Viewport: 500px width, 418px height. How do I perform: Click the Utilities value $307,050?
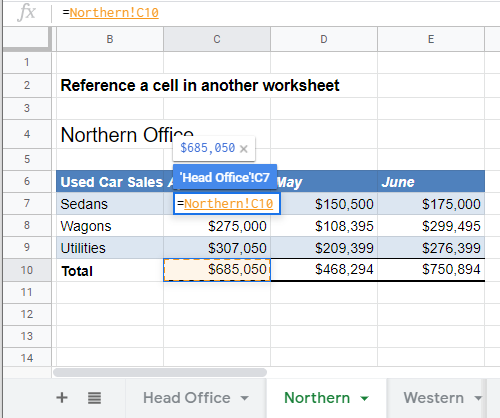(x=217, y=248)
